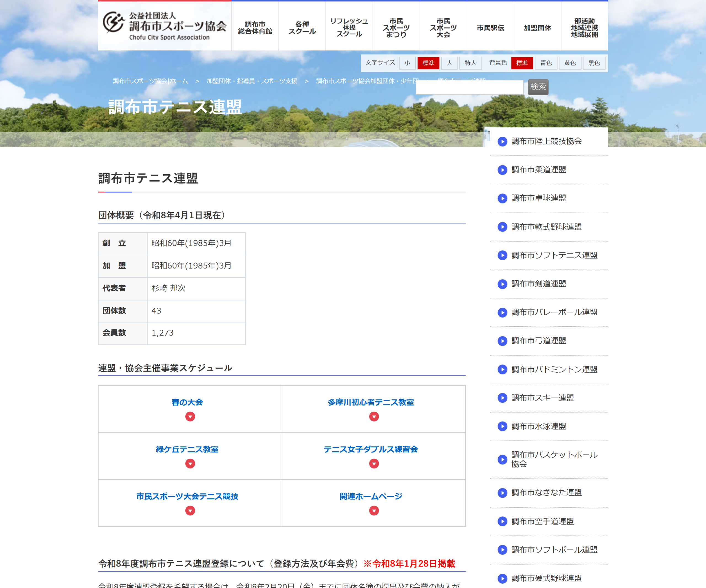706x588 pixels.
Task: Click the play icon beside 調布市バドミントン連盟
Action: coord(502,370)
